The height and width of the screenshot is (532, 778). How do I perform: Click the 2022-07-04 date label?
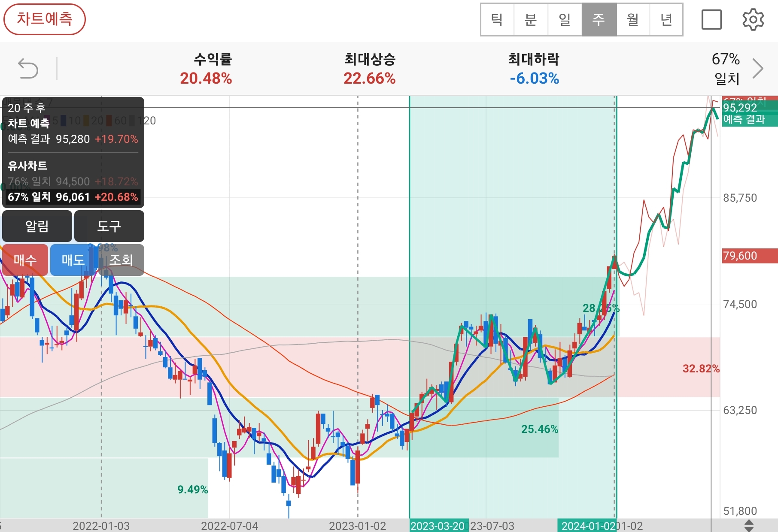(x=229, y=526)
